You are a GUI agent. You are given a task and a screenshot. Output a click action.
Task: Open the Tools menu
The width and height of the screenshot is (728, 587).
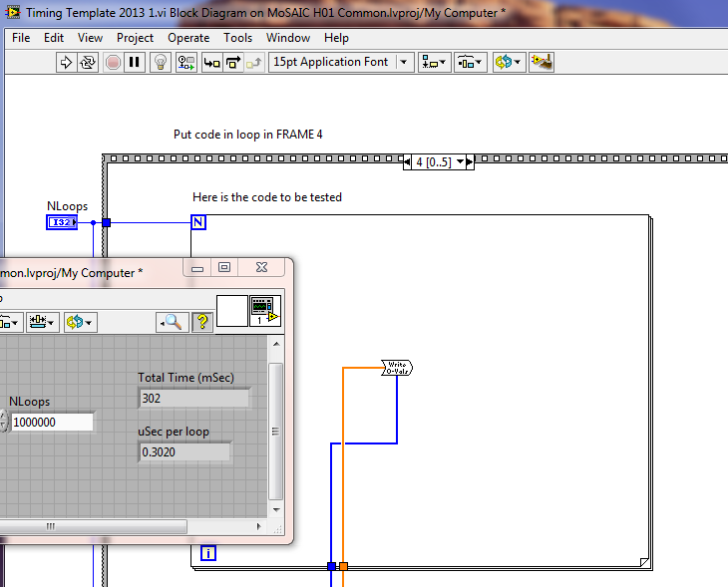[237, 38]
